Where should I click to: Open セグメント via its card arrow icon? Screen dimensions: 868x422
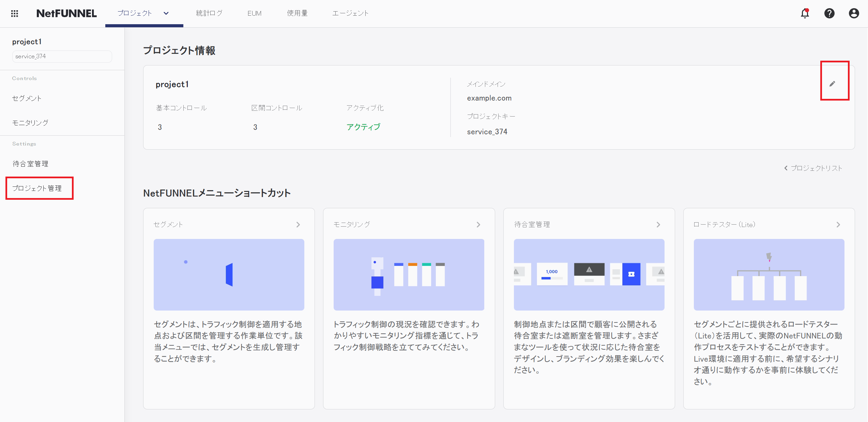pyautogui.click(x=298, y=224)
